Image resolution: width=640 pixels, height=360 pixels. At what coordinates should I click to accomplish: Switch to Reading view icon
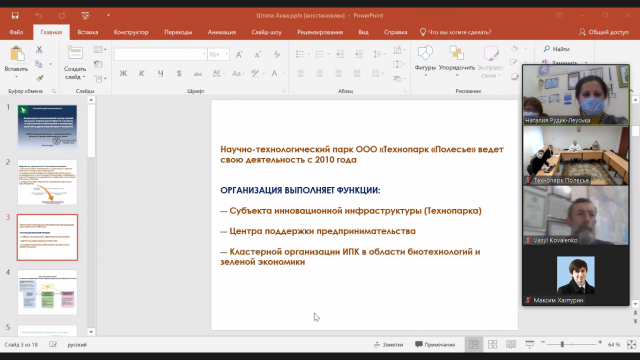tap(511, 344)
